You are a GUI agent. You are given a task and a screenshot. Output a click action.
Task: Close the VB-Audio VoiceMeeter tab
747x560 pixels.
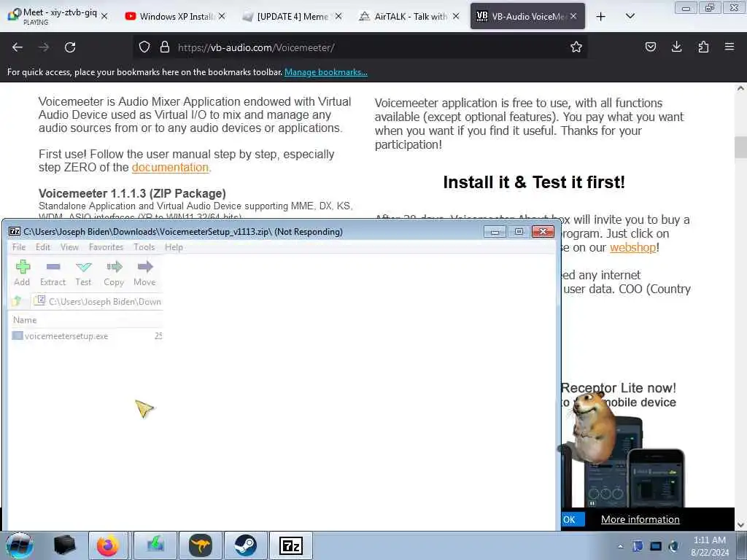tap(573, 16)
